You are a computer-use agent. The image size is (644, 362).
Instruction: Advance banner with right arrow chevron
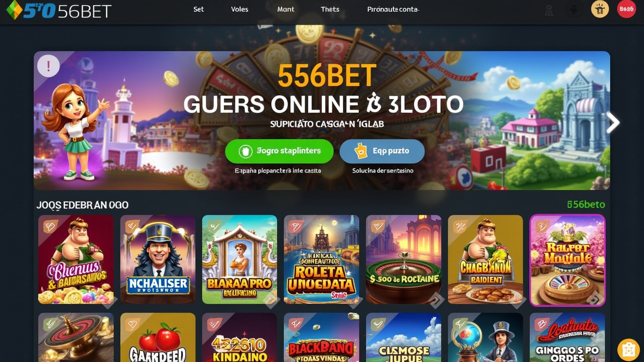point(613,122)
